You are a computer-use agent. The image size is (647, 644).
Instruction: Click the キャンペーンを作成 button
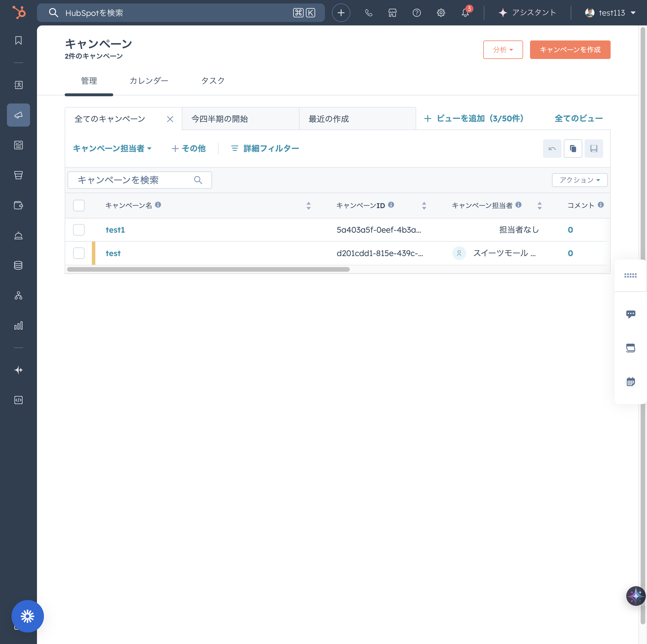pyautogui.click(x=570, y=50)
